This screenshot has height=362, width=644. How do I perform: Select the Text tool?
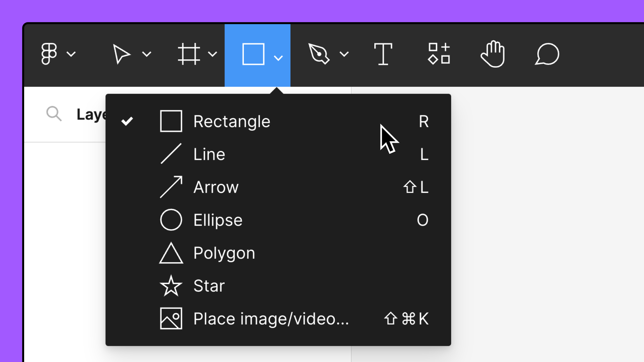(383, 54)
